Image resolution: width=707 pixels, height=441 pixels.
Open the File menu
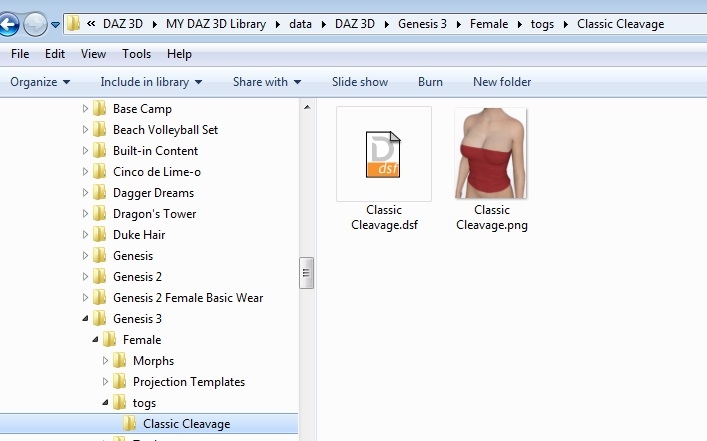(20, 54)
